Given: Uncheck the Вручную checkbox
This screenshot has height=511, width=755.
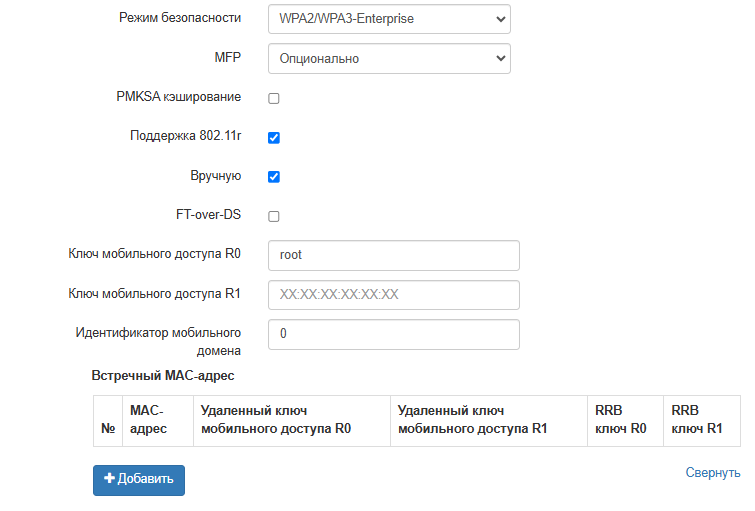Looking at the screenshot, I should tap(274, 177).
